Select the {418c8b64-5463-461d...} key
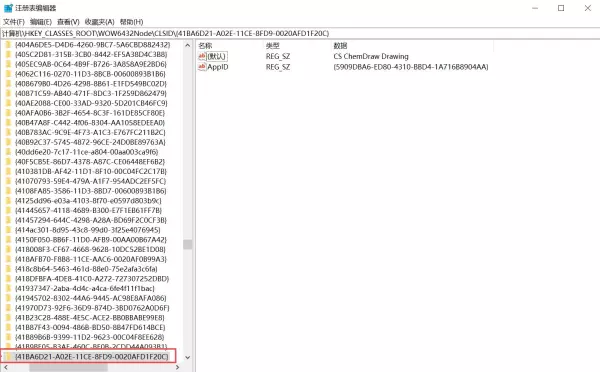 86,269
